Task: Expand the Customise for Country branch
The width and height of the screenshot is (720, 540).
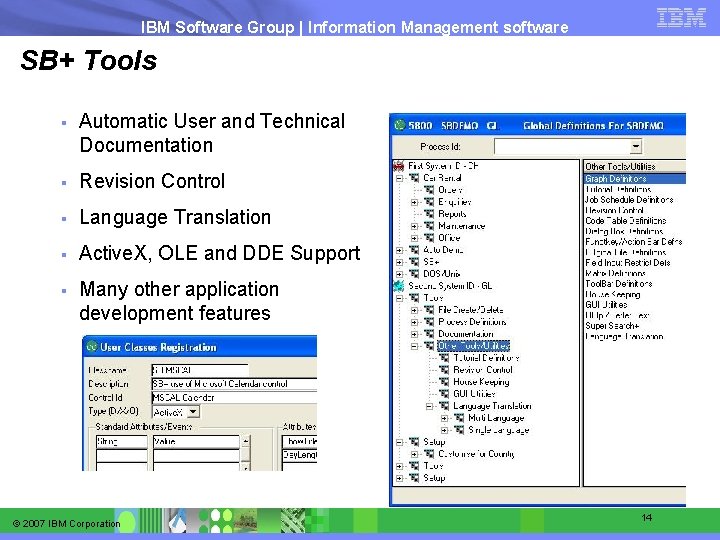Action: click(x=414, y=454)
